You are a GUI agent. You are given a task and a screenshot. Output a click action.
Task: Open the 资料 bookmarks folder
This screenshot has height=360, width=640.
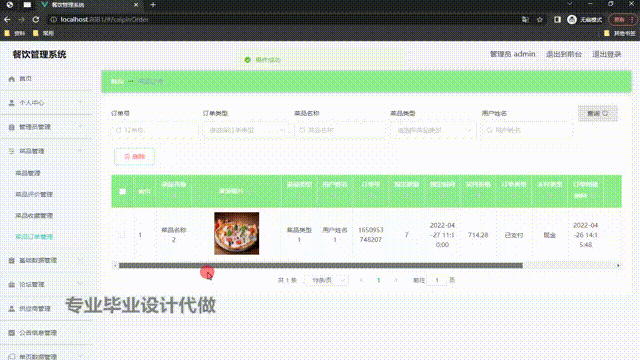coord(15,33)
